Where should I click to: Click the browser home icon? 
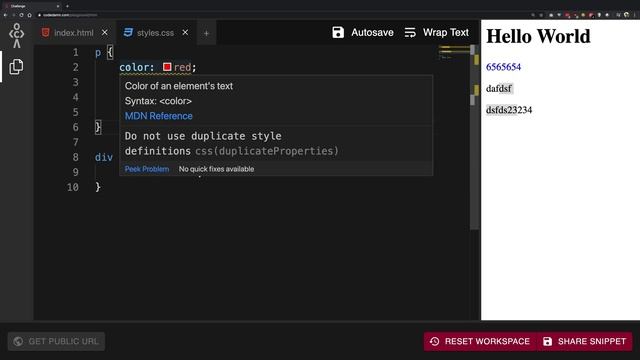[29, 15]
